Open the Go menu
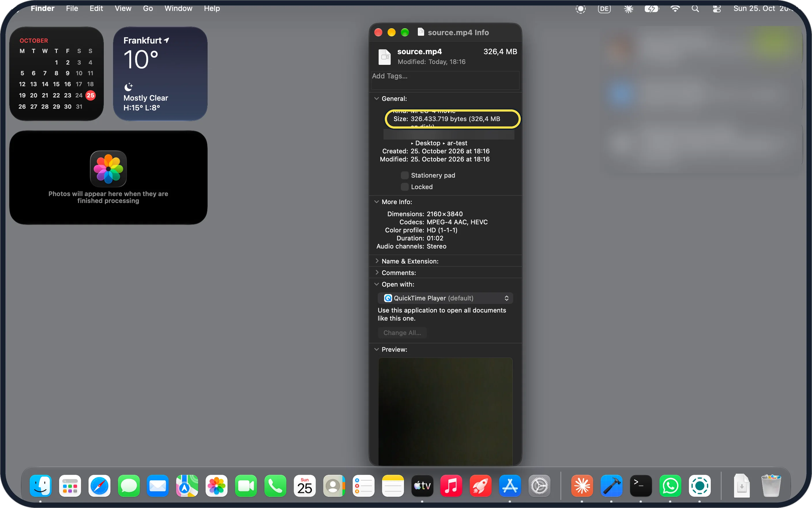 [x=148, y=8]
